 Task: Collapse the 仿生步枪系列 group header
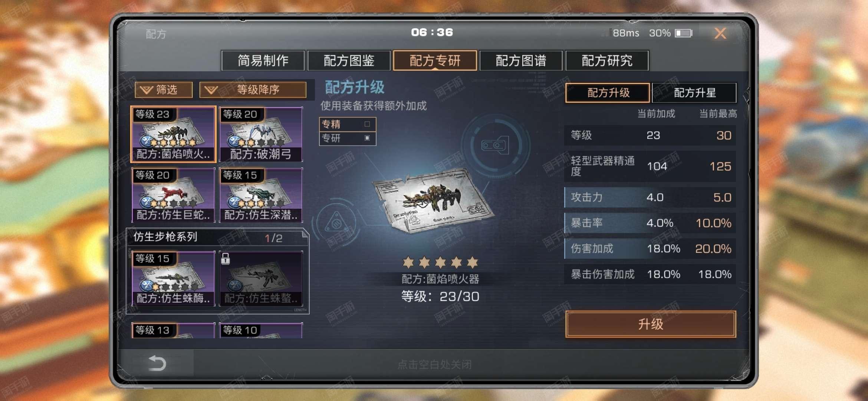point(217,237)
